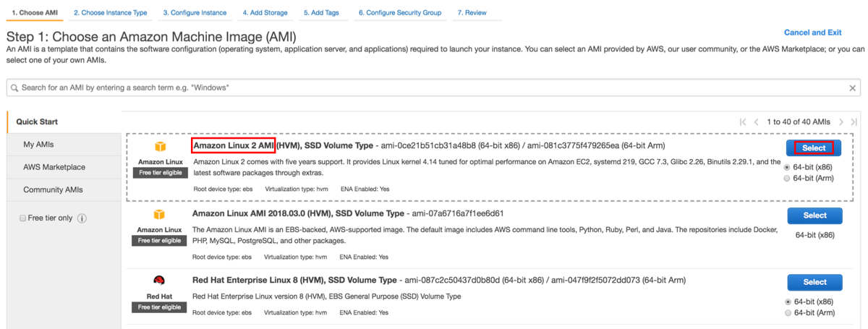
Task: Click the 1 to 40 of 40 AMIs text
Action: coord(799,122)
